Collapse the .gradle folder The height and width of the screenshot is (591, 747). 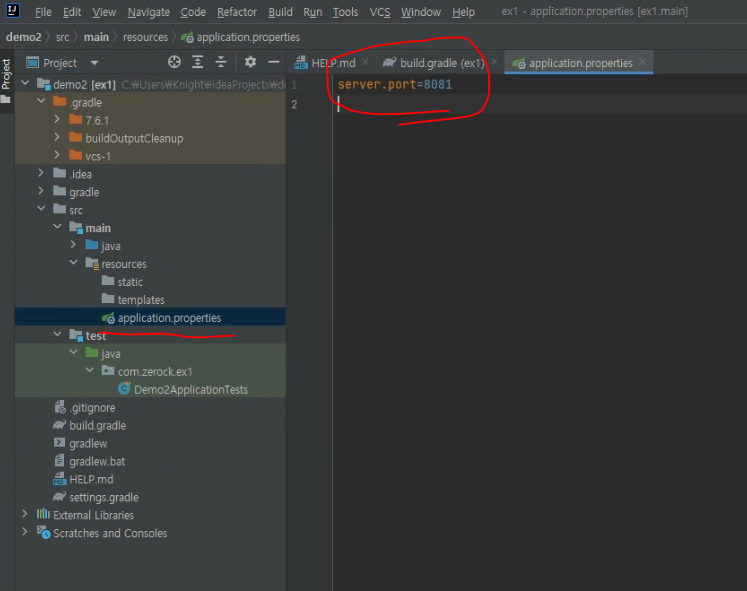pos(41,101)
